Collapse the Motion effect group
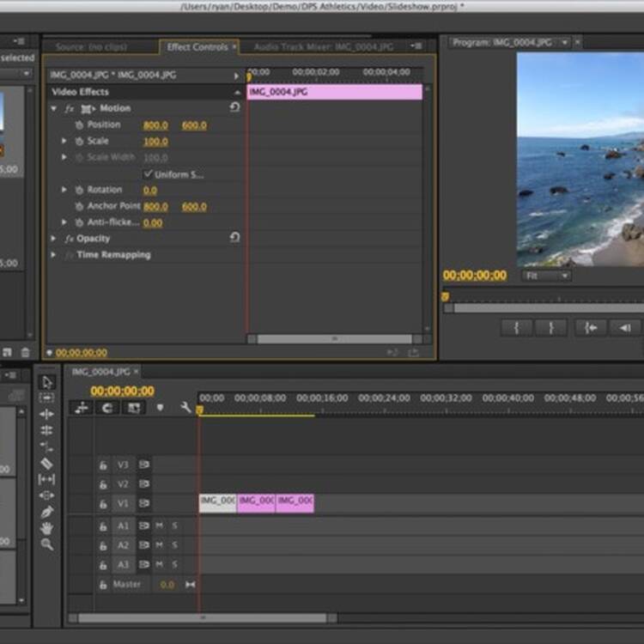644x644 pixels. 54,108
